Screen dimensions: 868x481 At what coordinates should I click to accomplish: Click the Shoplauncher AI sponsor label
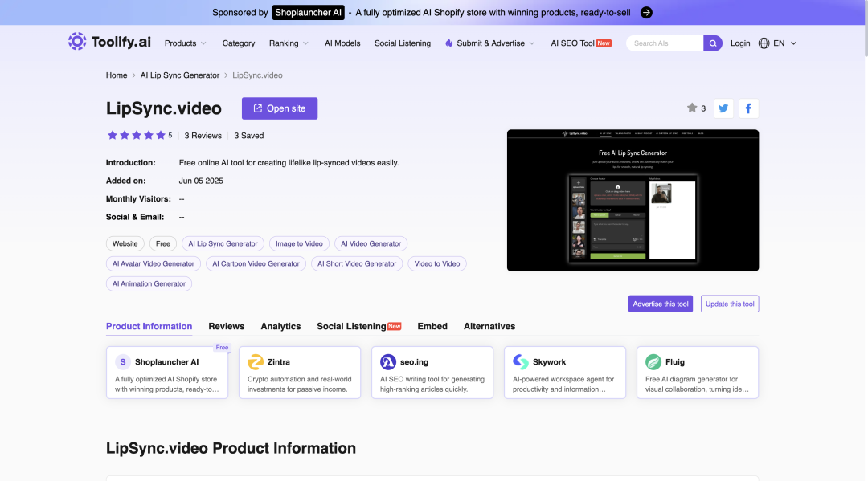coord(309,13)
